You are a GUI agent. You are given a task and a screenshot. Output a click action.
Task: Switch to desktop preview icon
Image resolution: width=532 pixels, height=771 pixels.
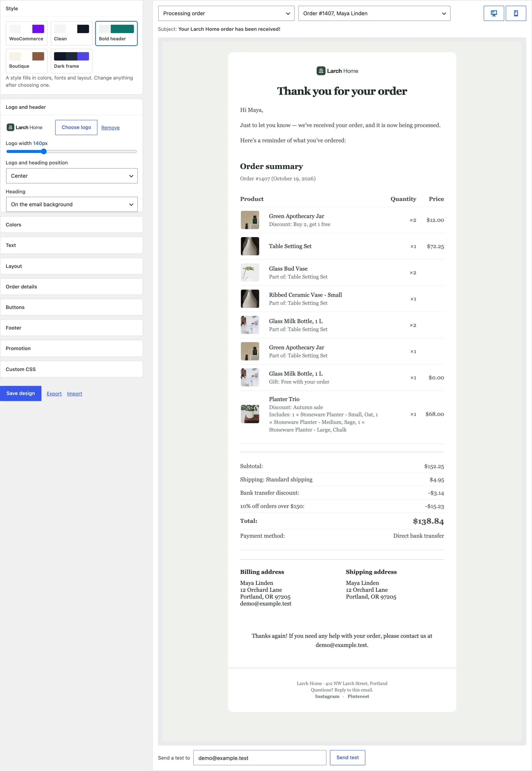tap(494, 13)
